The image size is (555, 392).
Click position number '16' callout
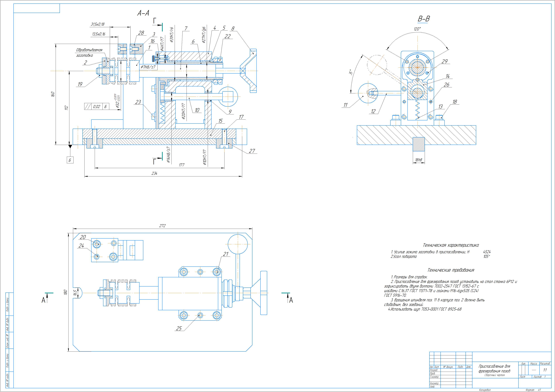(x=152, y=41)
